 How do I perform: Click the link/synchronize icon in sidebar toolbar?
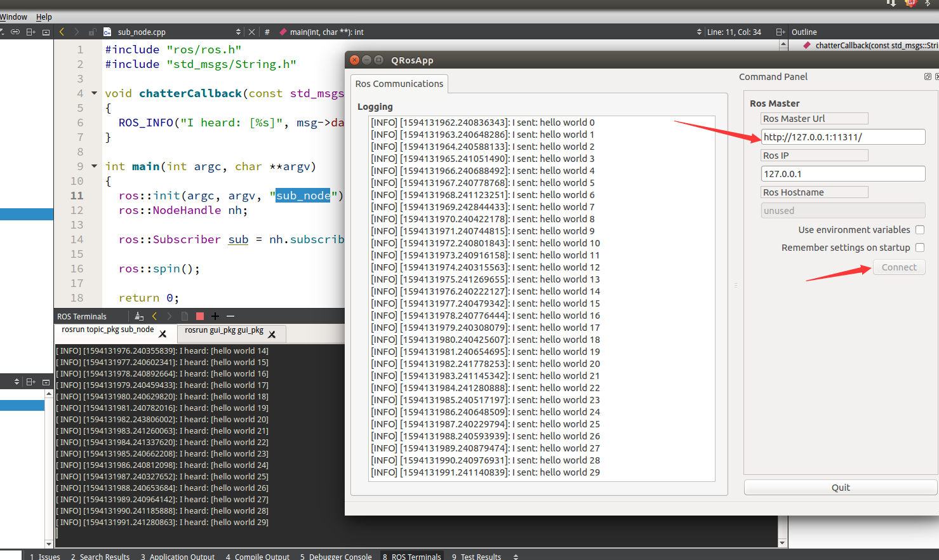[x=15, y=32]
